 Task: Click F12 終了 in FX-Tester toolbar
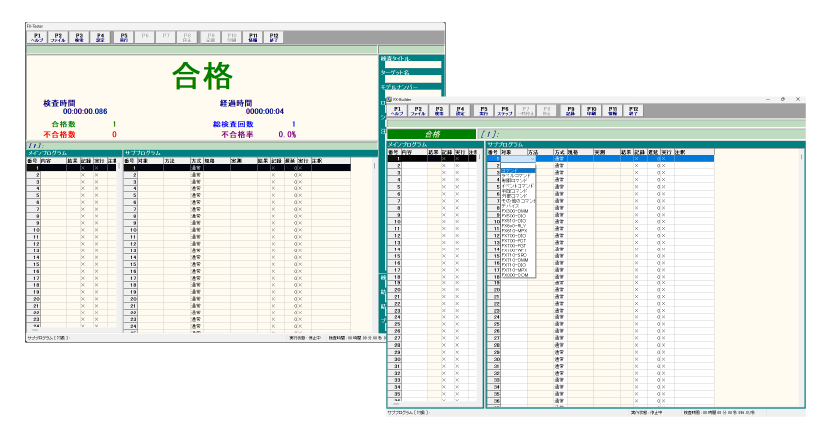[275, 37]
